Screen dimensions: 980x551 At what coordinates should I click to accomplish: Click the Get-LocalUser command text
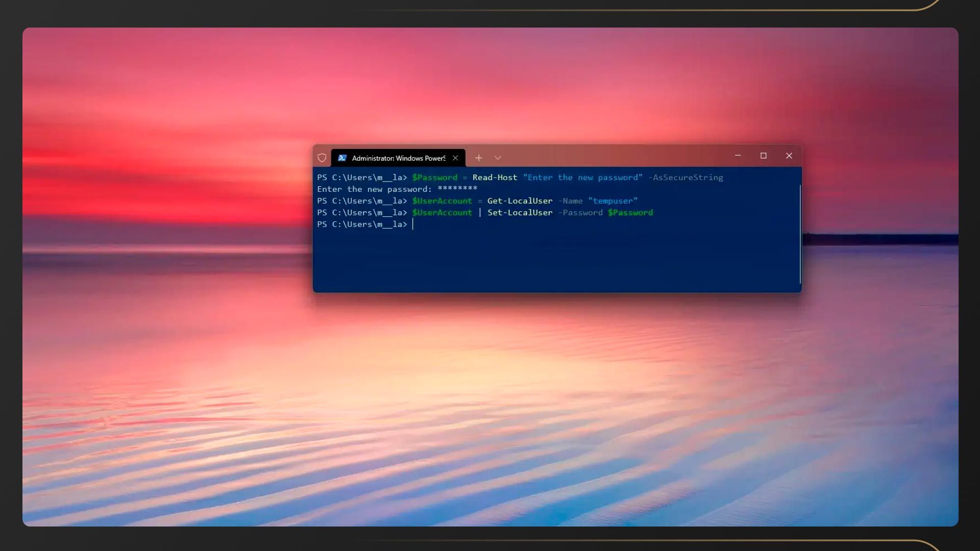[520, 201]
